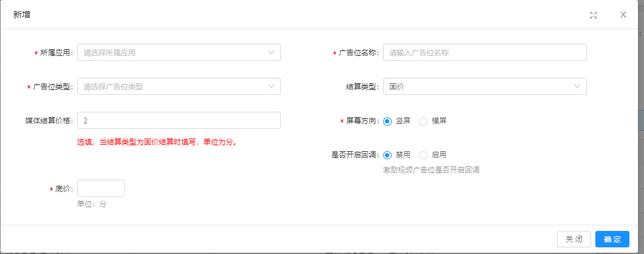The width and height of the screenshot is (644, 254).
Task: Select the 横屏 screen orientation radio
Action: point(423,121)
